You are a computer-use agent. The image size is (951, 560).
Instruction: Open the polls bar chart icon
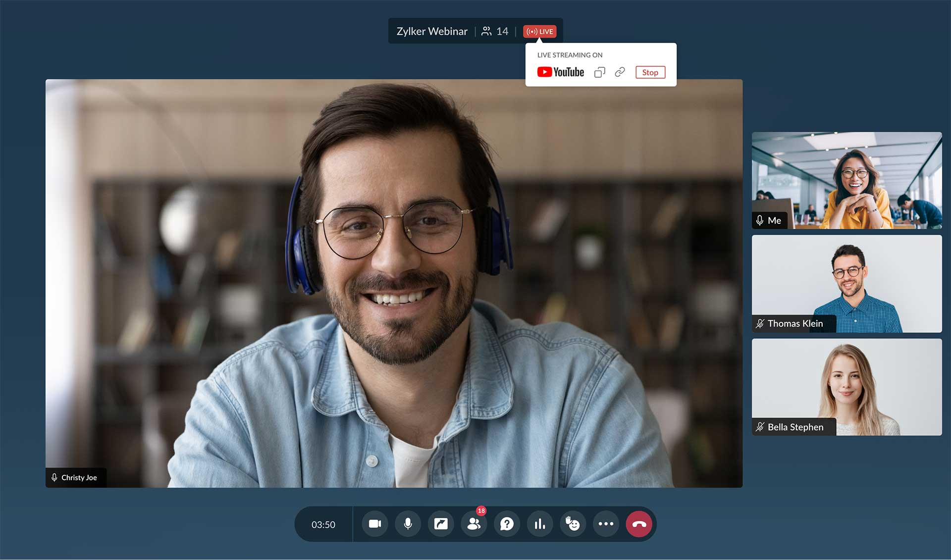pyautogui.click(x=540, y=524)
